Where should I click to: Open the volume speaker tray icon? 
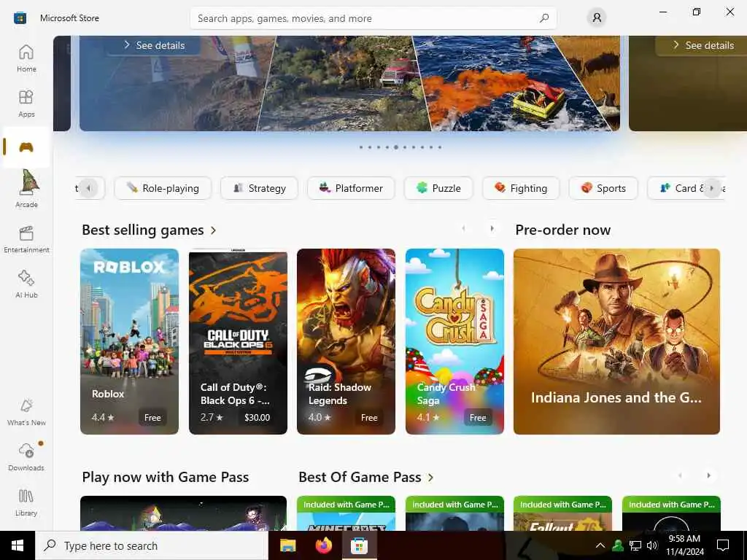(652, 545)
